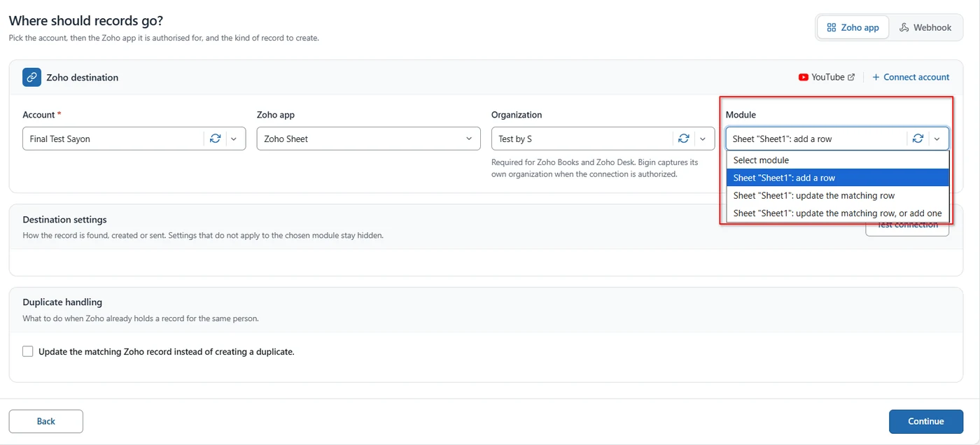
Task: Click the 'Required for Zoho Books' help text
Action: point(595,168)
